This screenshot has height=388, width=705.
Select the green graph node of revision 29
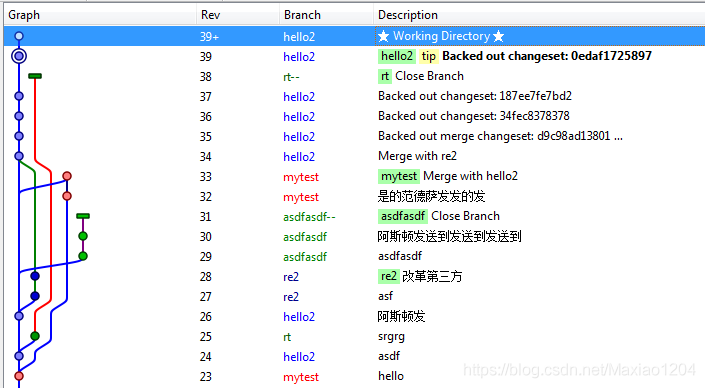point(83,256)
